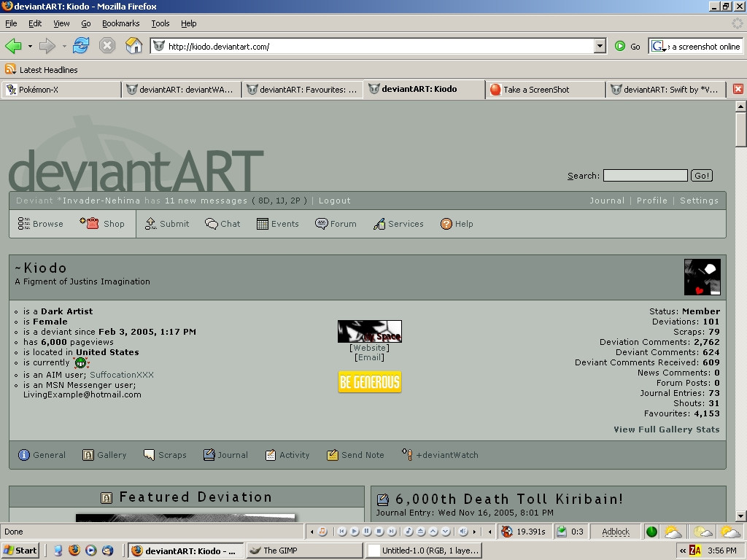Viewport: 747px width, 560px height.
Task: Open the Journal item in Kiodo's profile bar
Action: pos(226,455)
